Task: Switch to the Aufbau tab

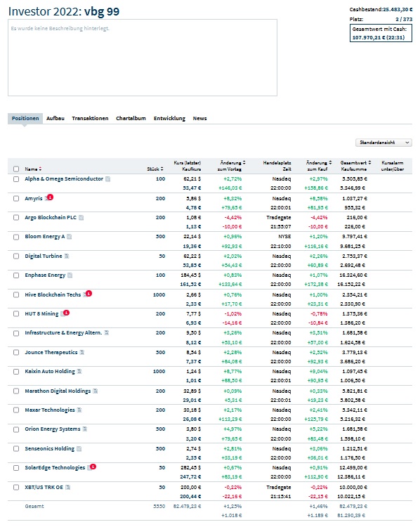Action: click(55, 119)
